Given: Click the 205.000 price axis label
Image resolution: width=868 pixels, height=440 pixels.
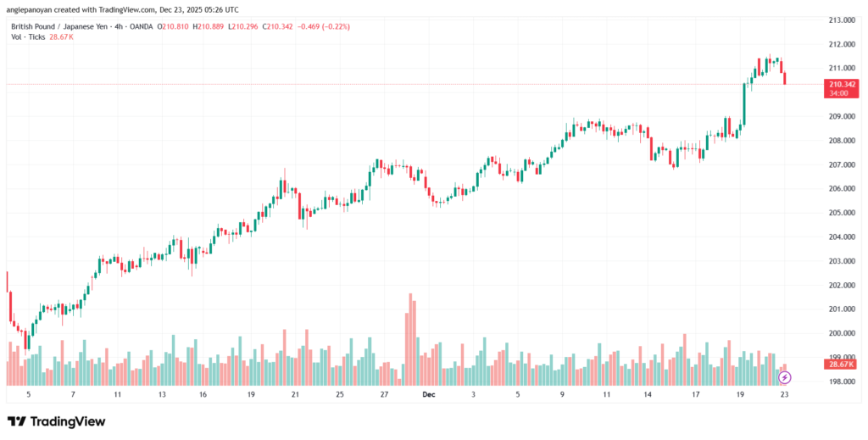Looking at the screenshot, I should click(841, 212).
